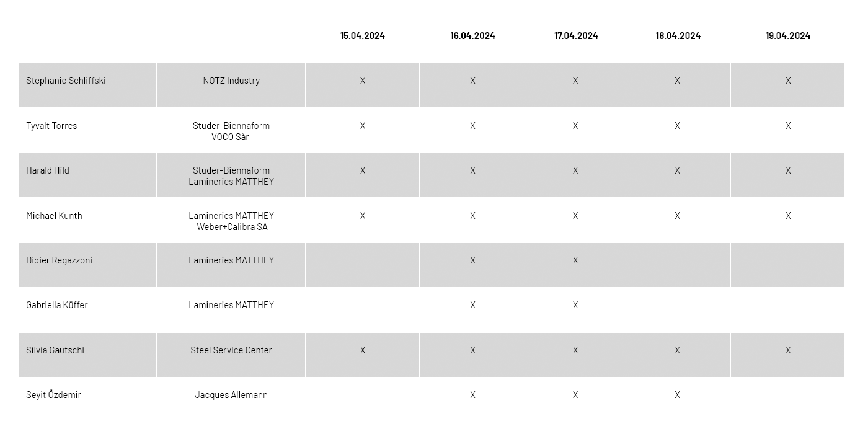Click the 15.04.2024 column header
This screenshot has width=868, height=434.
pyautogui.click(x=363, y=36)
